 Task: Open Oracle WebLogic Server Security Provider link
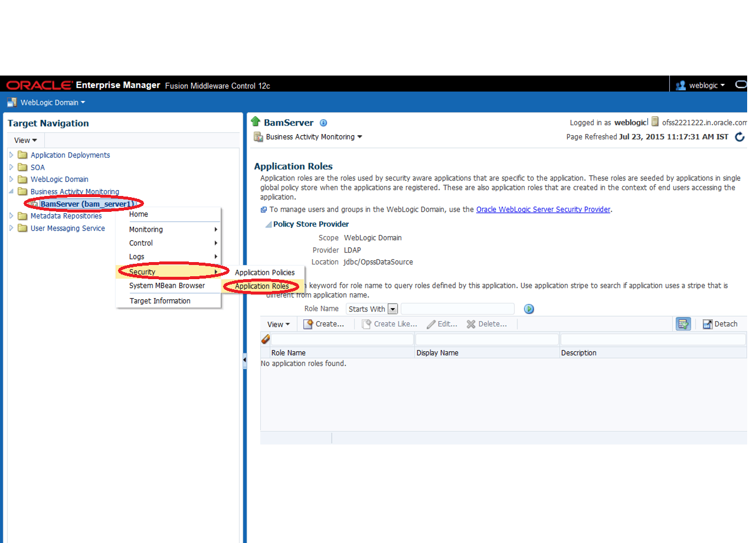tap(543, 210)
